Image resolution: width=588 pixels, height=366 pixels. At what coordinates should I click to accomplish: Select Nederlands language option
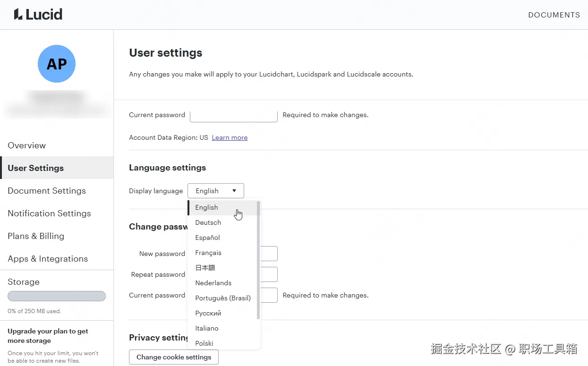(213, 283)
